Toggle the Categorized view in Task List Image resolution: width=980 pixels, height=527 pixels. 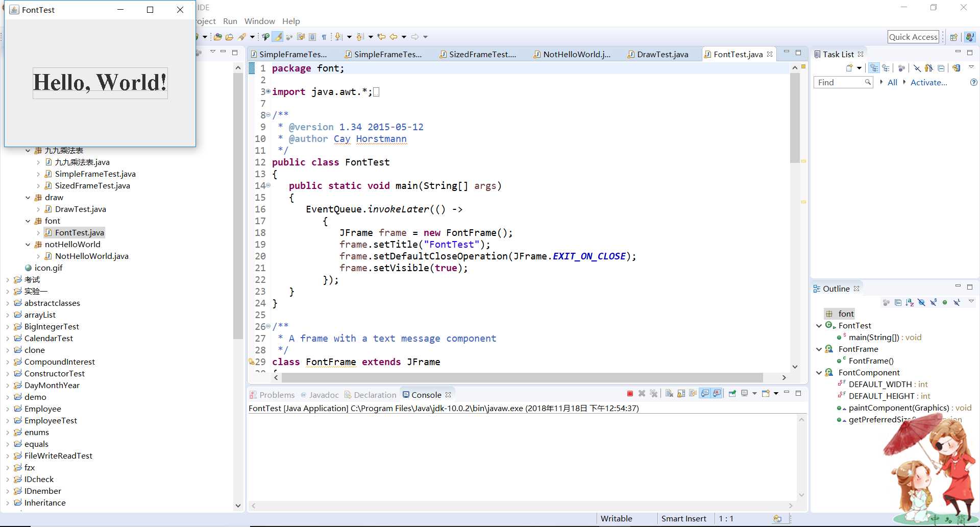(874, 68)
